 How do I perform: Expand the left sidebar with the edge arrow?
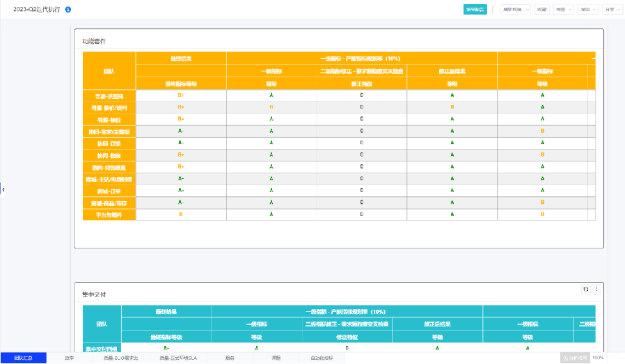pyautogui.click(x=3, y=190)
